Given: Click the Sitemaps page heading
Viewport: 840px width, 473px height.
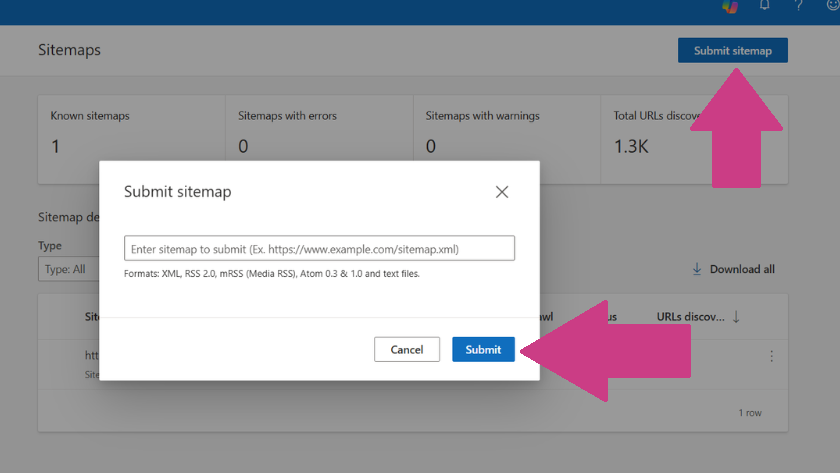Looking at the screenshot, I should click(x=69, y=50).
